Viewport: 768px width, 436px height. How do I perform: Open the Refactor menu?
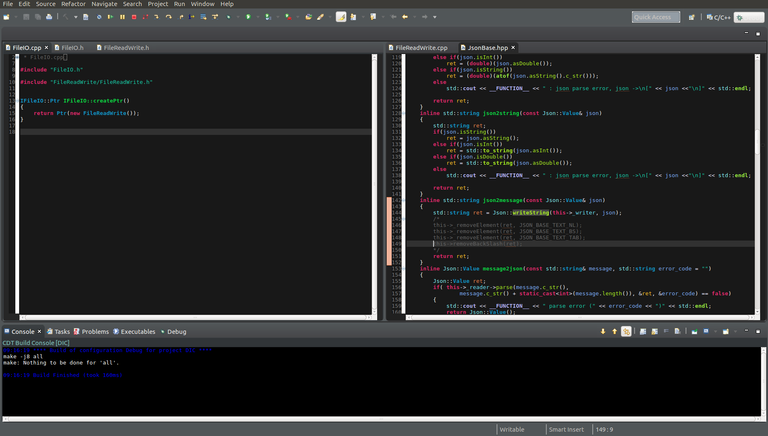tap(73, 4)
